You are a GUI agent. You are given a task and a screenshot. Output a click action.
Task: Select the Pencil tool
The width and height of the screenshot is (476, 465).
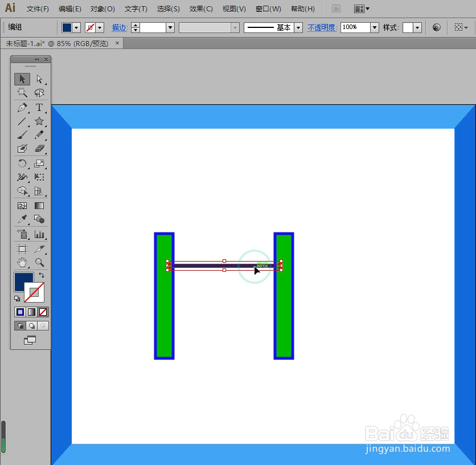tap(39, 135)
